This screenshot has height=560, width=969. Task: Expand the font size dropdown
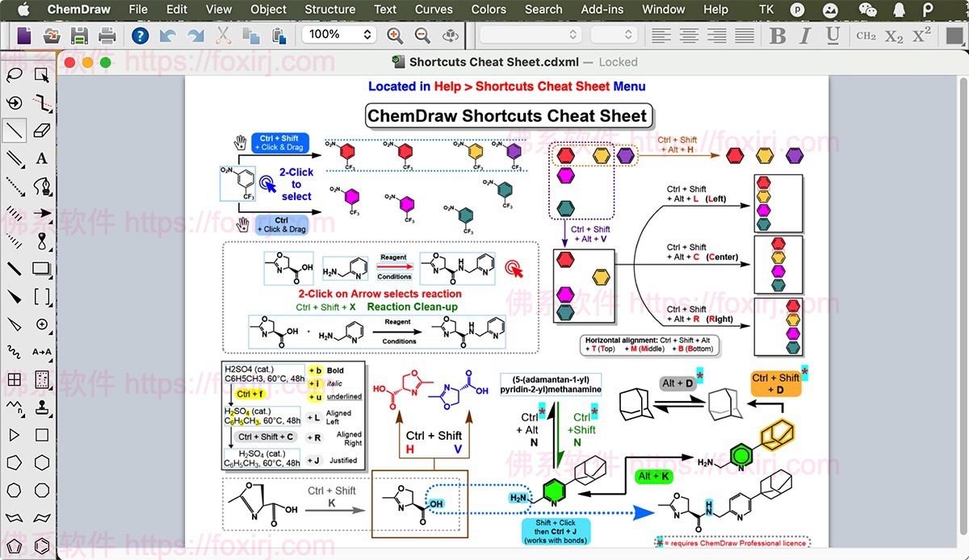coord(615,35)
